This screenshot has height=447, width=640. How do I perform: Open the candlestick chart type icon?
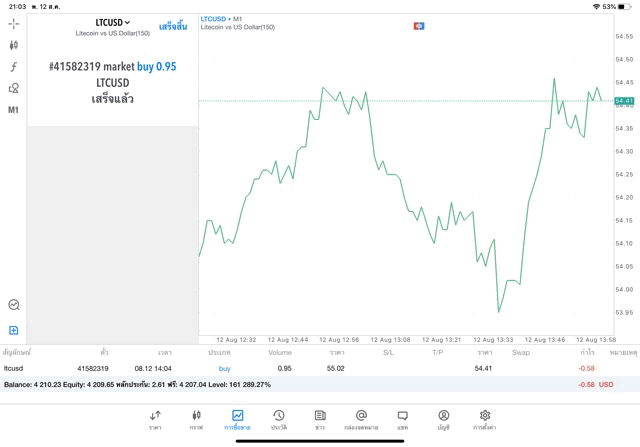[x=14, y=45]
